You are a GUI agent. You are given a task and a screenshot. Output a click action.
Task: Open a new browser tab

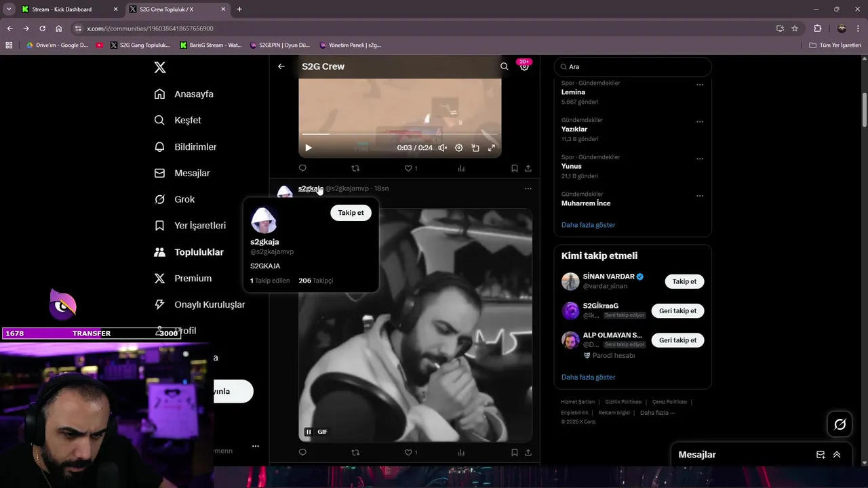pyautogui.click(x=239, y=9)
